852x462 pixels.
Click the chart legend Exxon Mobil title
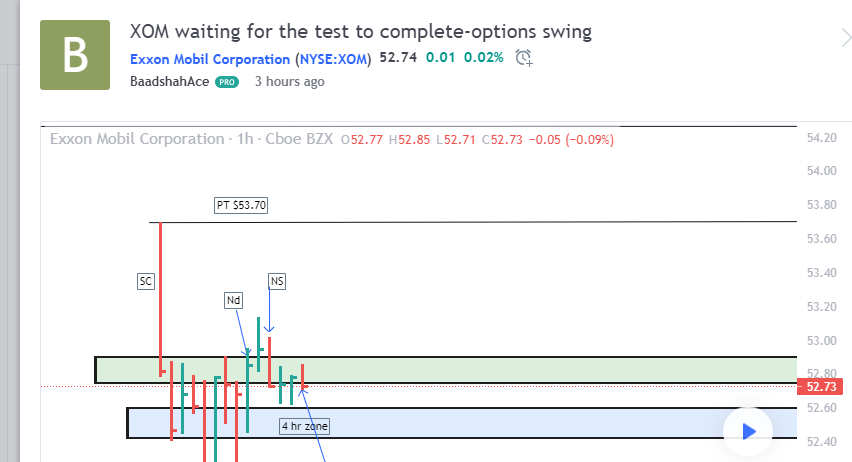point(136,139)
